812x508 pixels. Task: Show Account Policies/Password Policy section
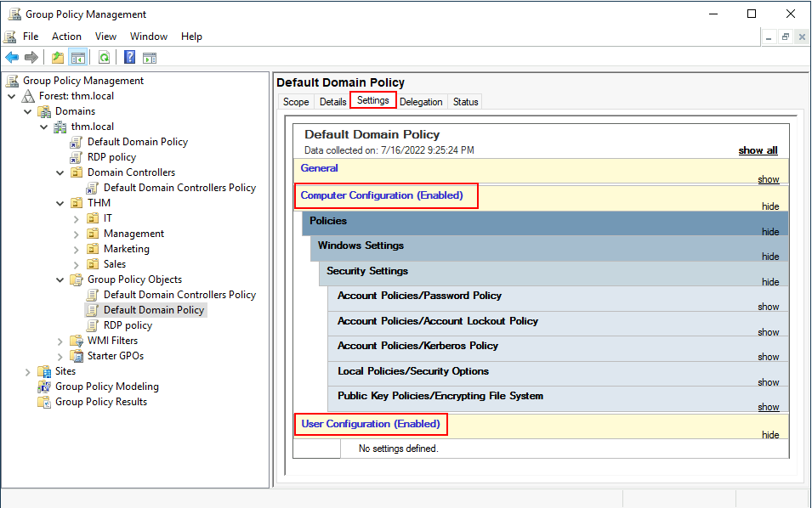coord(768,307)
